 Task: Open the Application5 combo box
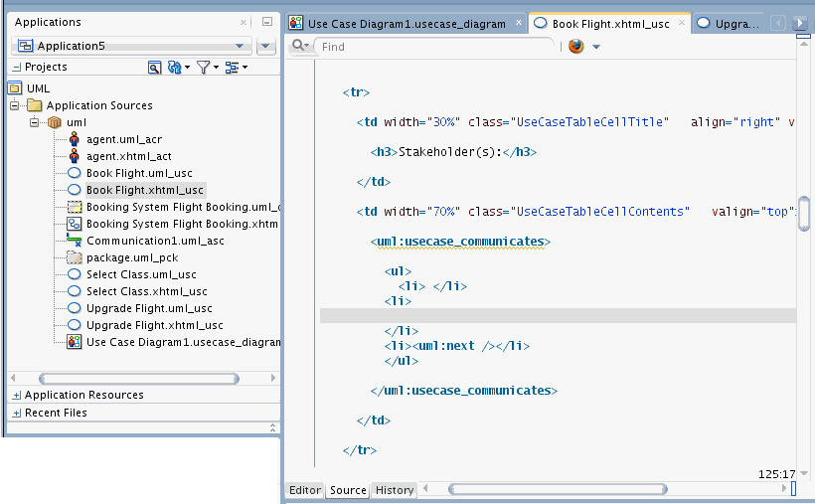131,46
